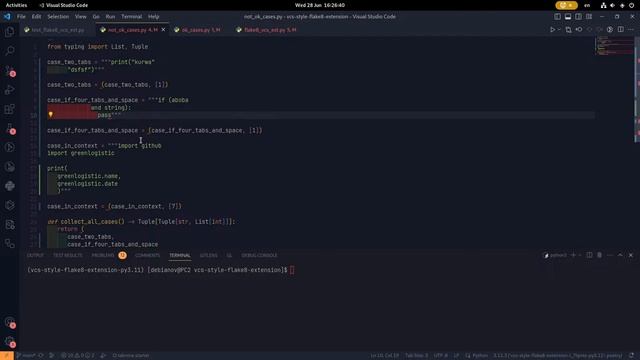Close the not_ok_cases.py tab
The image size is (640, 360).
163,30
